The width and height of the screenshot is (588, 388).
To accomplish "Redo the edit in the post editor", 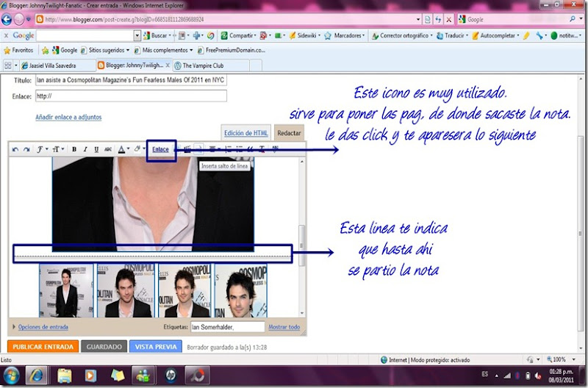I will (x=26, y=150).
